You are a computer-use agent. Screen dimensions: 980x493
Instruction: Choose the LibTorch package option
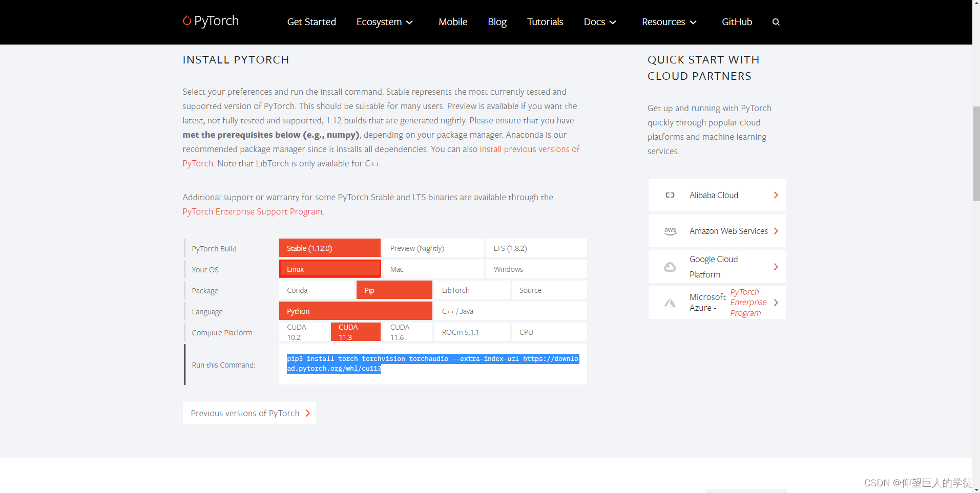(x=472, y=290)
